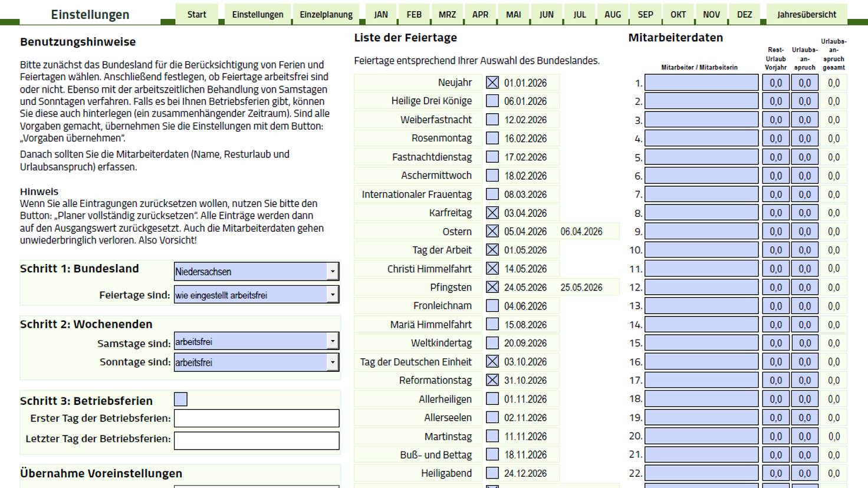This screenshot has height=488, width=868.
Task: Go to the Jahresübersicht tab
Action: click(x=806, y=14)
